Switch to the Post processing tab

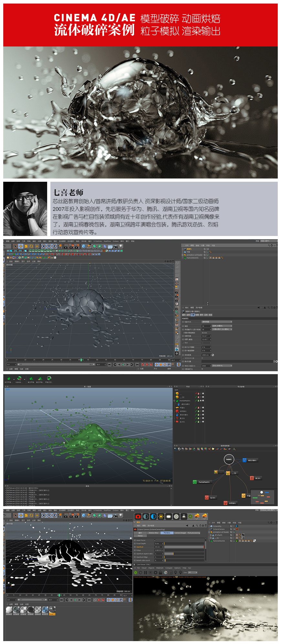tap(194, 533)
